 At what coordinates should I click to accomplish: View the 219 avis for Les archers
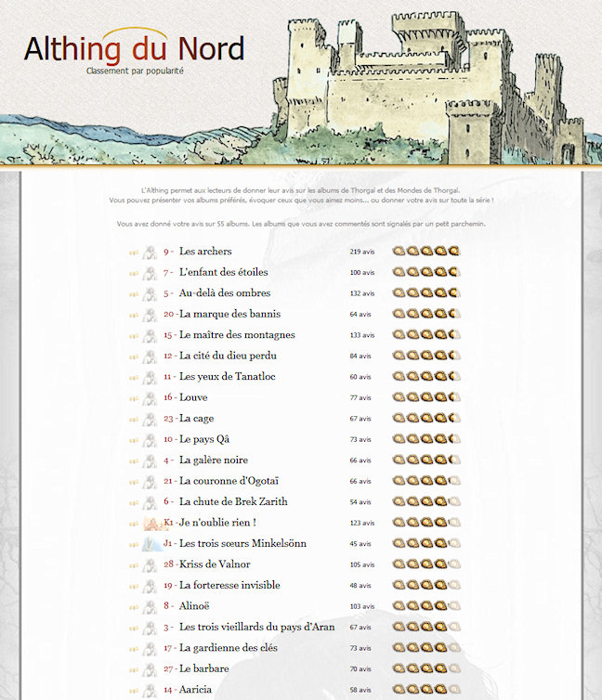click(361, 252)
